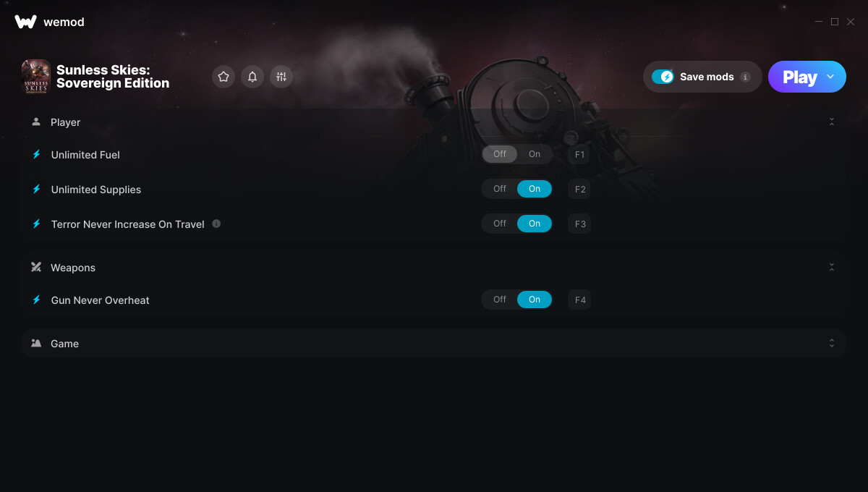This screenshot has height=492, width=868.
Task: Click the Unlimited Fuel lightning icon
Action: click(36, 154)
